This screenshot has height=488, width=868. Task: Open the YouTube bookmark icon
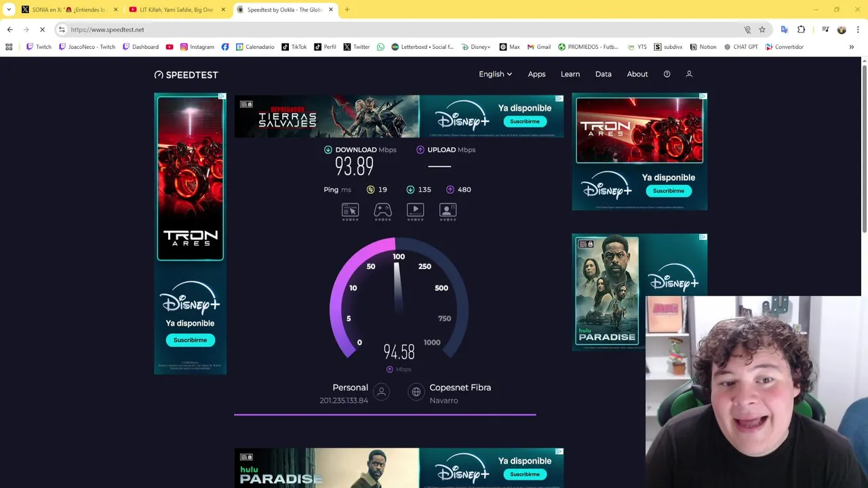tap(170, 47)
